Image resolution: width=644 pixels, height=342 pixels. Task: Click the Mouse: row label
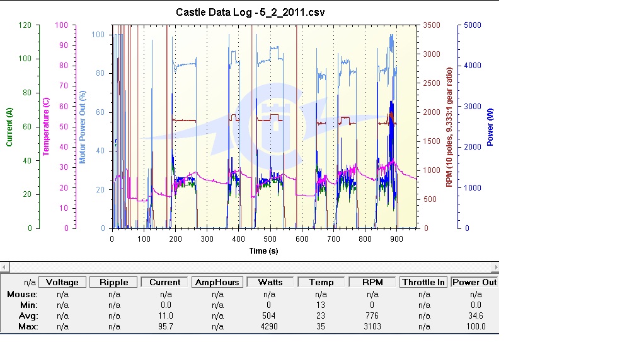[x=23, y=294]
